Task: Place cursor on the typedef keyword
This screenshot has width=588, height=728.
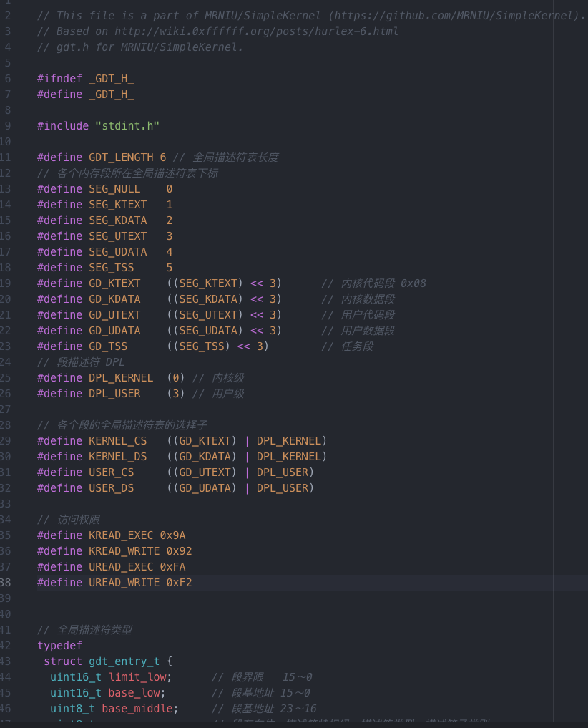Action: [59, 645]
